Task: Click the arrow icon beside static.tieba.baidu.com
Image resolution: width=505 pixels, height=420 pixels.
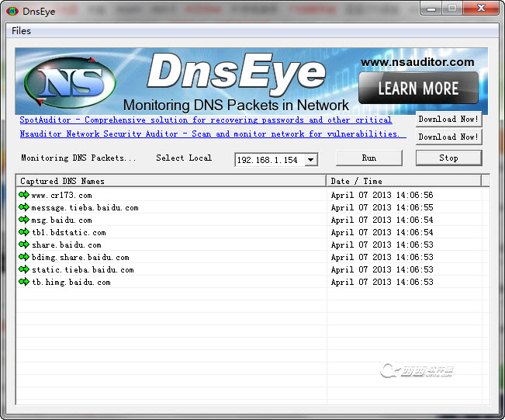Action: click(x=24, y=269)
